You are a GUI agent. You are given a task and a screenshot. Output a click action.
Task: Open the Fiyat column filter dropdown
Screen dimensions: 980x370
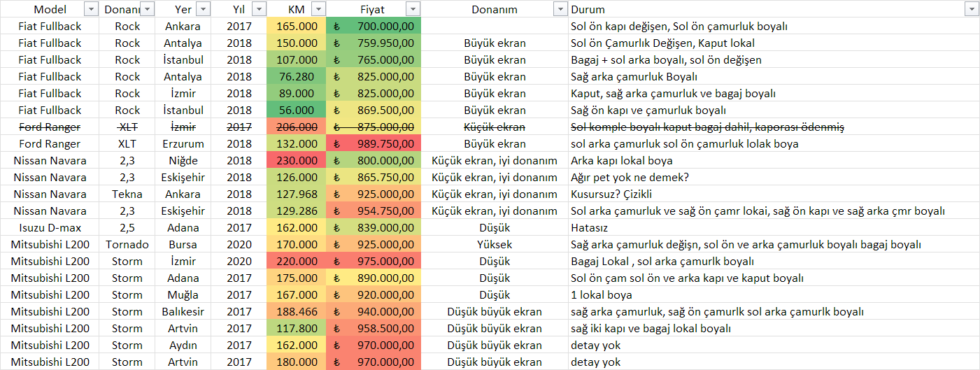413,9
